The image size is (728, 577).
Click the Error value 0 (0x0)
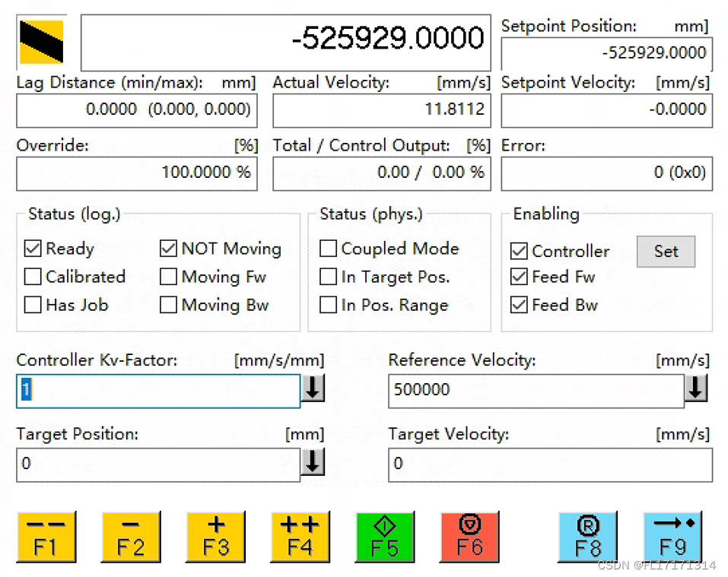pyautogui.click(x=606, y=173)
